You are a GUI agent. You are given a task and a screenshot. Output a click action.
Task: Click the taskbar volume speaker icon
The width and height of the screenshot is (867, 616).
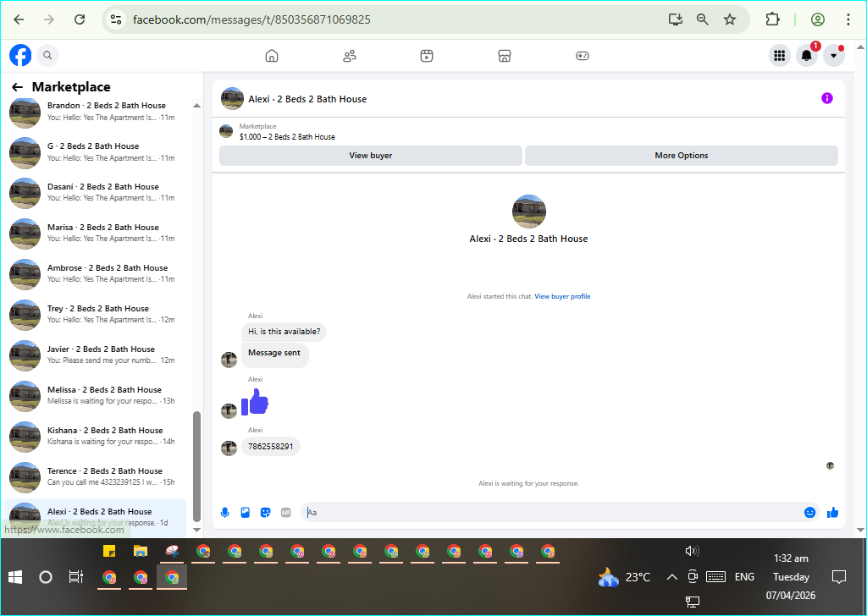692,551
